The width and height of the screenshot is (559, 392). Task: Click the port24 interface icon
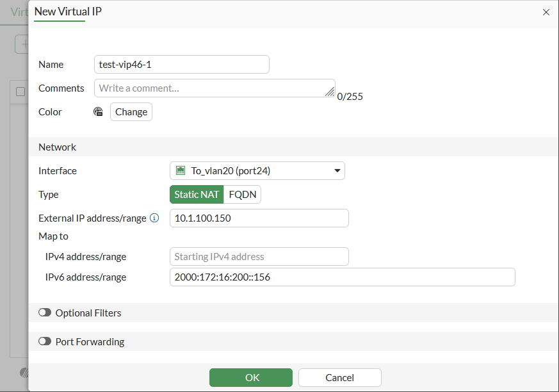coord(180,171)
